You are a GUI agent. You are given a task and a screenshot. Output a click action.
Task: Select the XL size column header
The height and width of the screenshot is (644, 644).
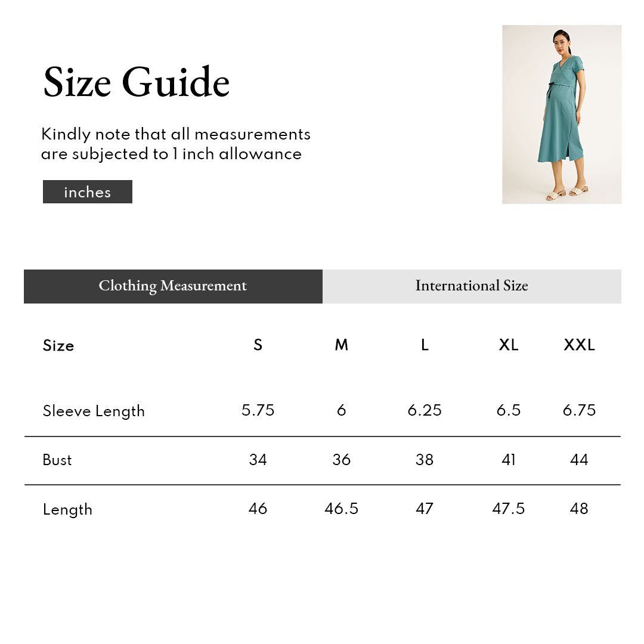click(509, 345)
